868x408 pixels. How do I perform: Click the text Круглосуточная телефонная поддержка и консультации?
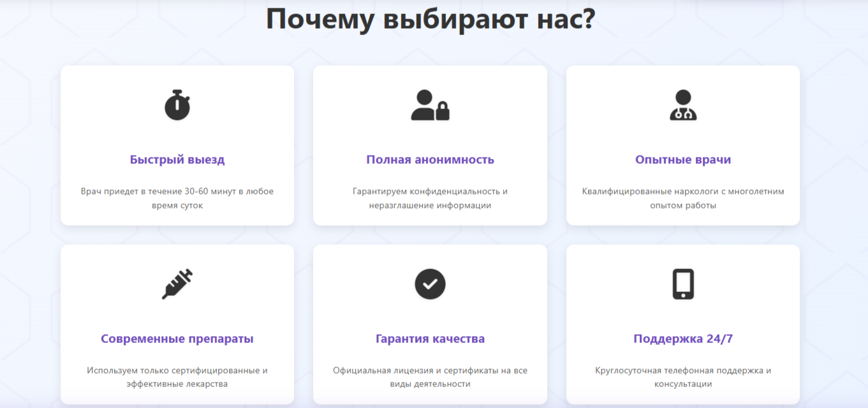click(x=683, y=377)
